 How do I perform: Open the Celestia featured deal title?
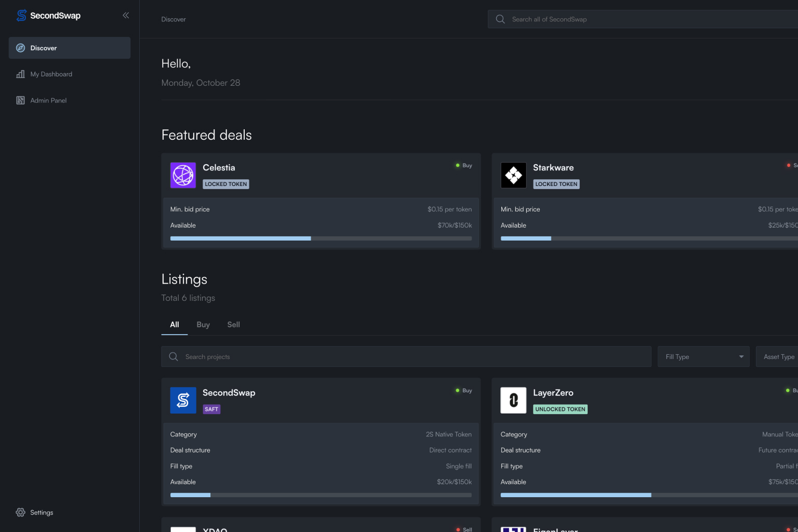coord(219,168)
